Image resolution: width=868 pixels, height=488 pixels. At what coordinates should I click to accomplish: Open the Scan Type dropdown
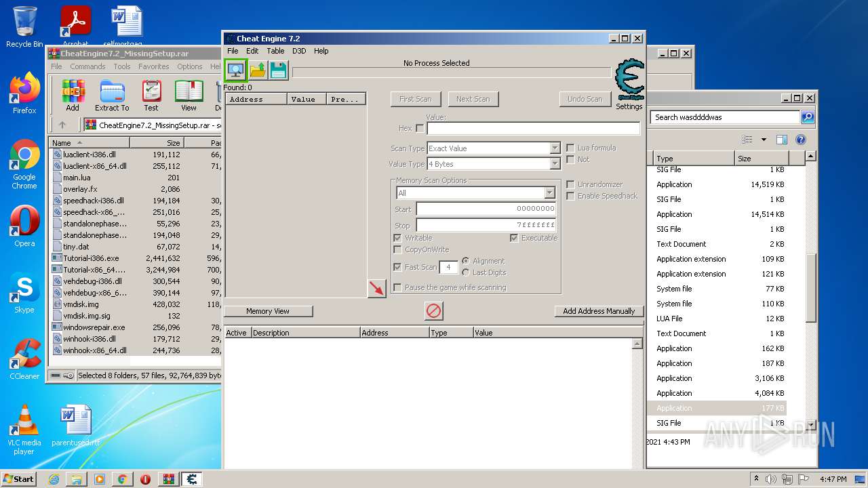(x=555, y=148)
